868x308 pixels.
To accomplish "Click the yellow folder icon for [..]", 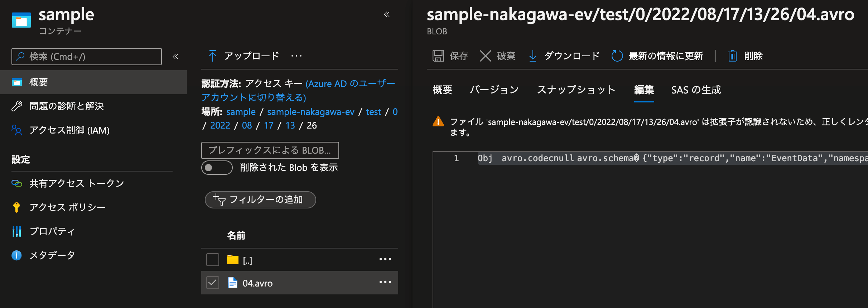I will pyautogui.click(x=233, y=260).
